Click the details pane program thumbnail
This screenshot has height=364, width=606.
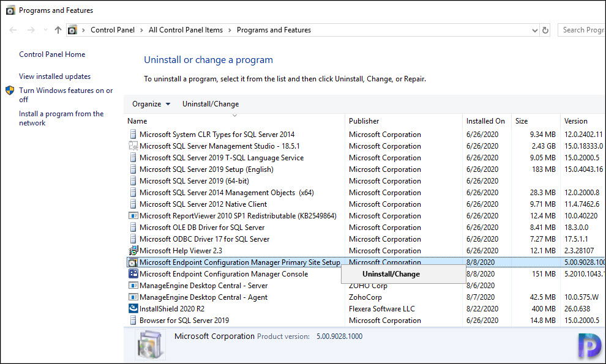(150, 344)
